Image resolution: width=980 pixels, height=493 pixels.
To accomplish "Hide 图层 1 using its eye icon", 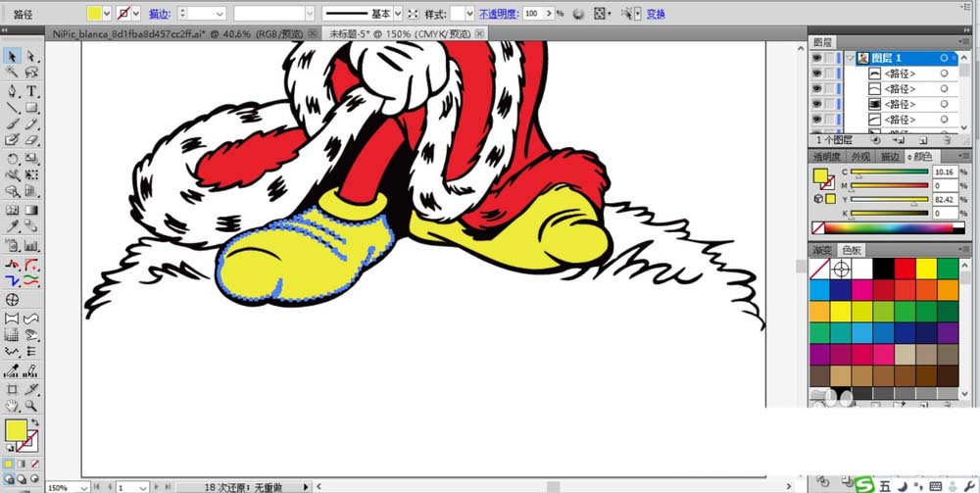I will coord(817,58).
